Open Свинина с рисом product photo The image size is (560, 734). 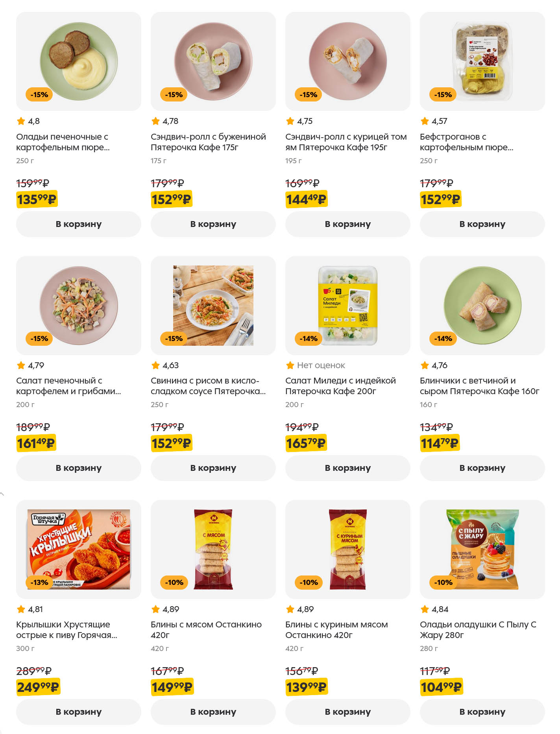[x=213, y=305]
